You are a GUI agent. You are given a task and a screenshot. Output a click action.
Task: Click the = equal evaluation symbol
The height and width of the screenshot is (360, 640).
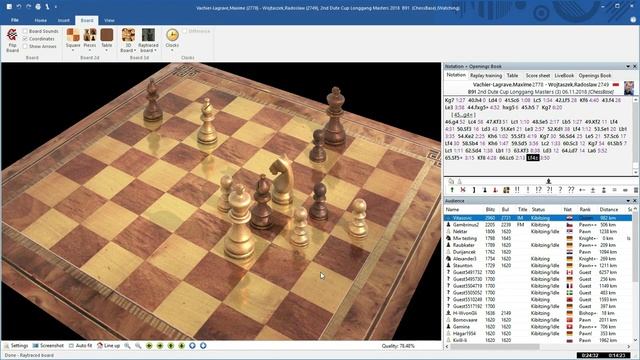pyautogui.click(x=614, y=190)
